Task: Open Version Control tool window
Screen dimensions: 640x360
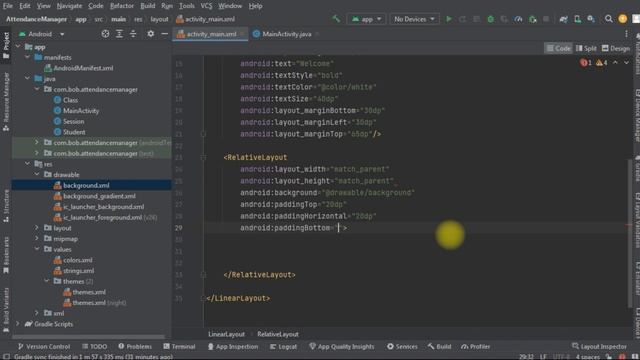Action: pyautogui.click(x=44, y=346)
